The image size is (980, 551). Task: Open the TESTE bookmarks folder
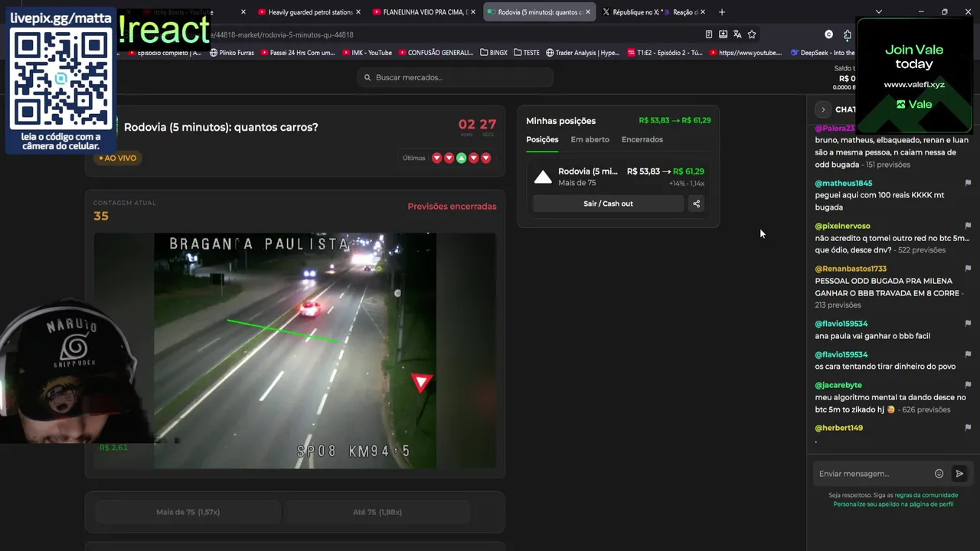(x=527, y=53)
